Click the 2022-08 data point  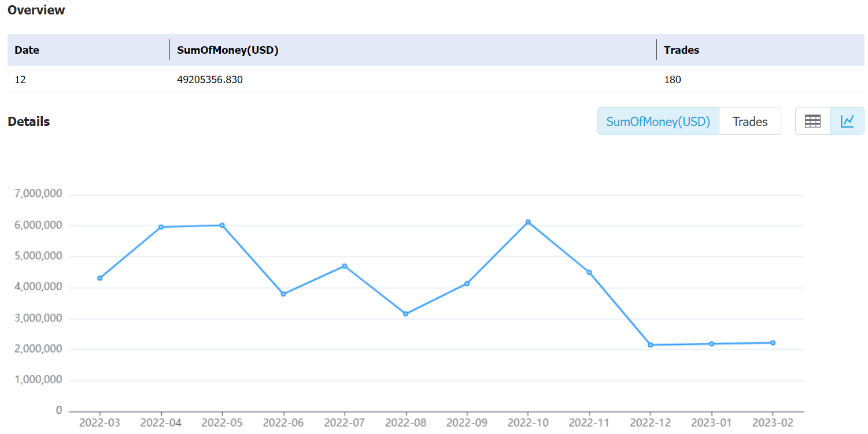(405, 314)
